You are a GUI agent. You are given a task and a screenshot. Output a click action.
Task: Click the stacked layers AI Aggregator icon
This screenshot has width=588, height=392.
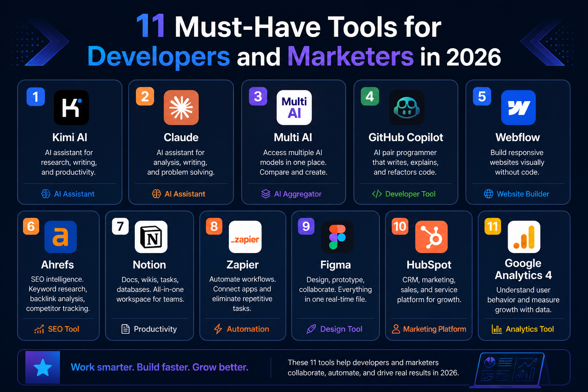(266, 194)
